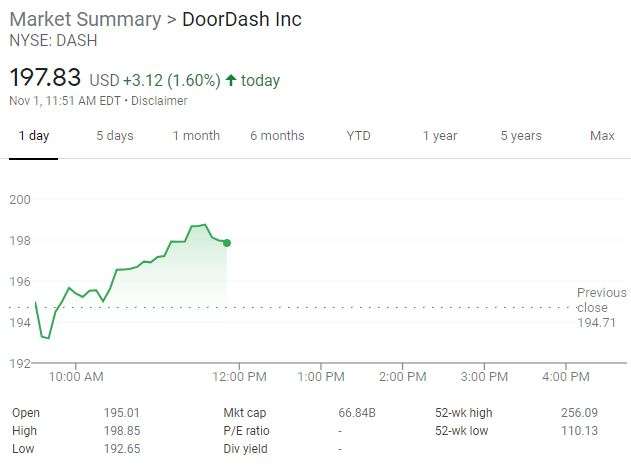Click the green up-arrow price change icon

(x=231, y=80)
